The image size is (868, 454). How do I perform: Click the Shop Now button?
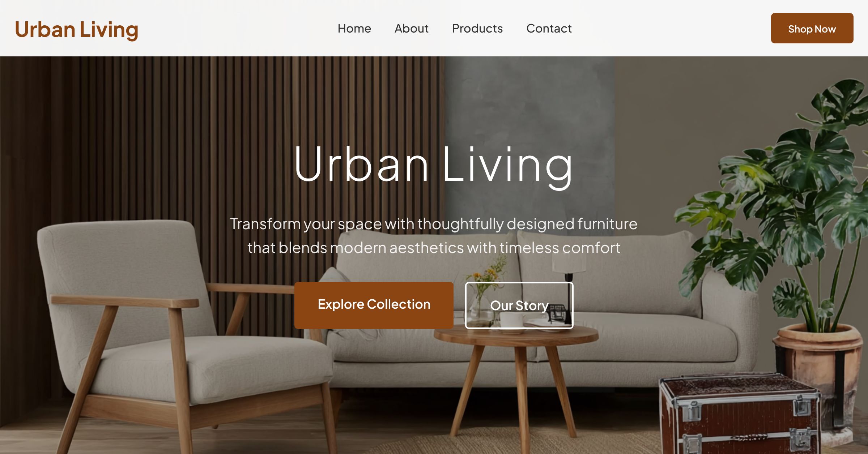[x=812, y=28]
